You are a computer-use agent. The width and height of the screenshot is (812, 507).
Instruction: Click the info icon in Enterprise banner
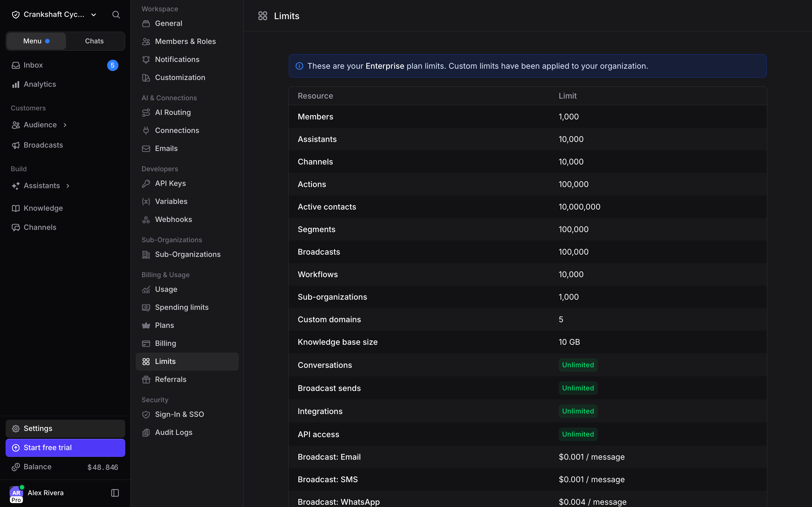click(x=299, y=66)
